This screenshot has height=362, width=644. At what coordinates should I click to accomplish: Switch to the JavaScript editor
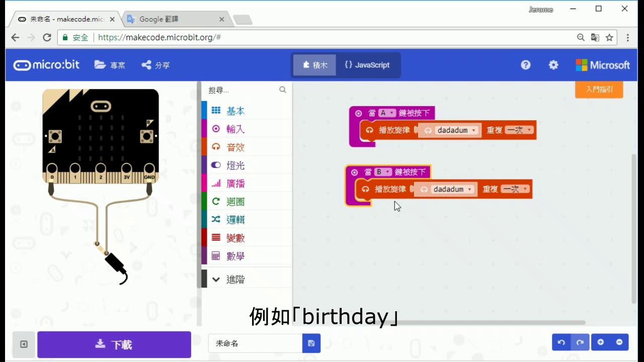367,65
